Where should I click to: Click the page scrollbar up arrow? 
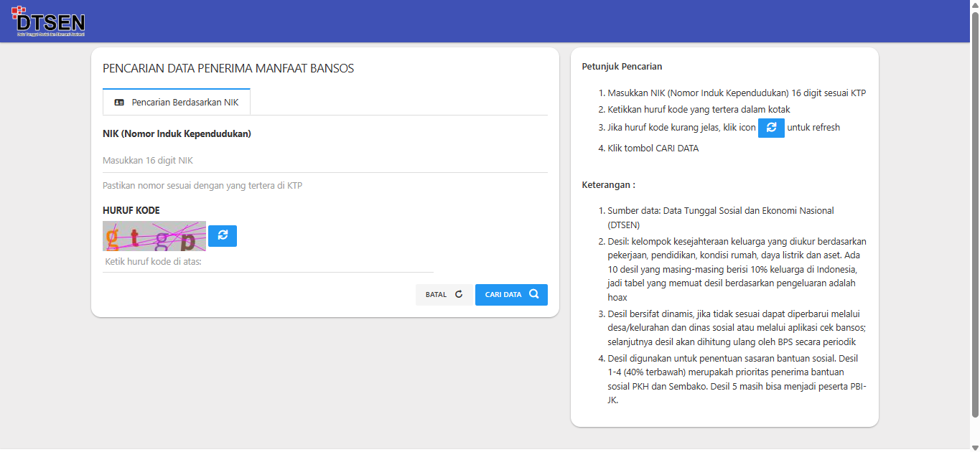pyautogui.click(x=974, y=5)
